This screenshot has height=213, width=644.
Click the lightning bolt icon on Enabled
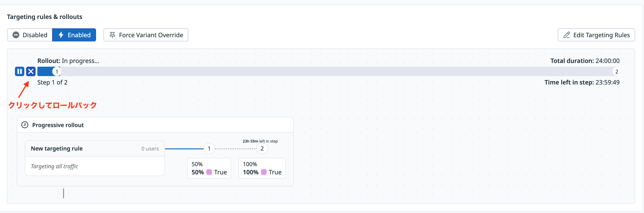tap(61, 35)
